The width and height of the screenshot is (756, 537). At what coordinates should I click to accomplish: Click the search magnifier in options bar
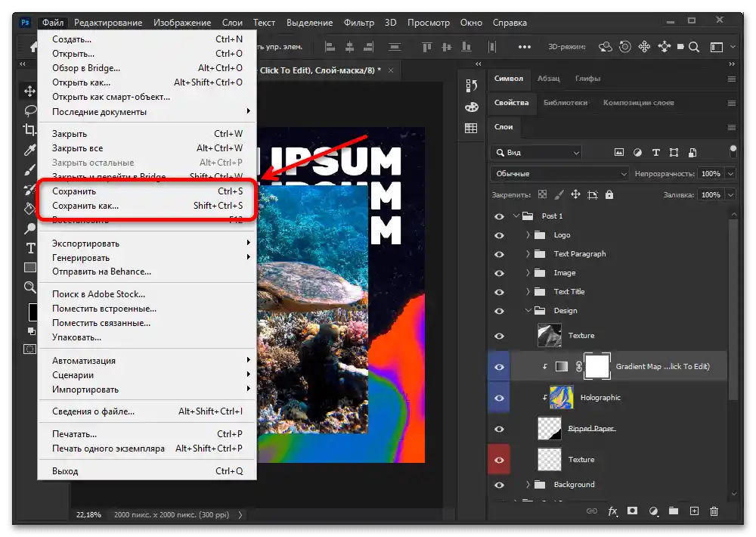coord(694,47)
